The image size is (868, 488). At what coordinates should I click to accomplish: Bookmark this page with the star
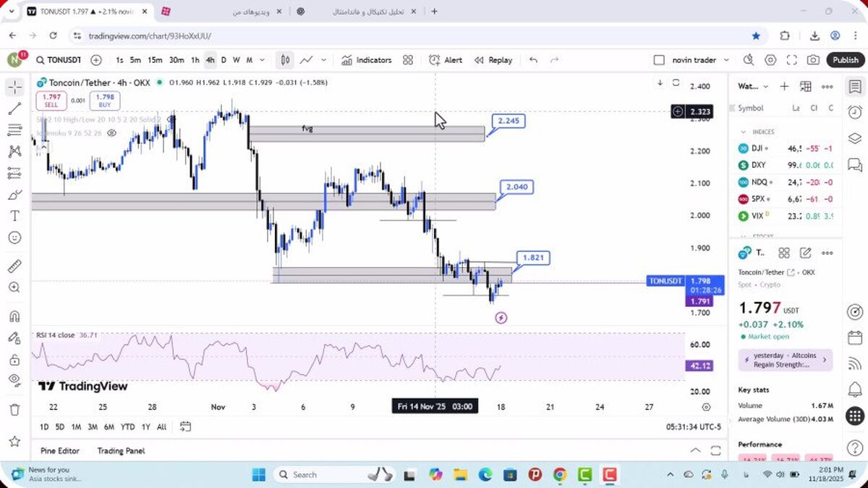click(x=756, y=35)
